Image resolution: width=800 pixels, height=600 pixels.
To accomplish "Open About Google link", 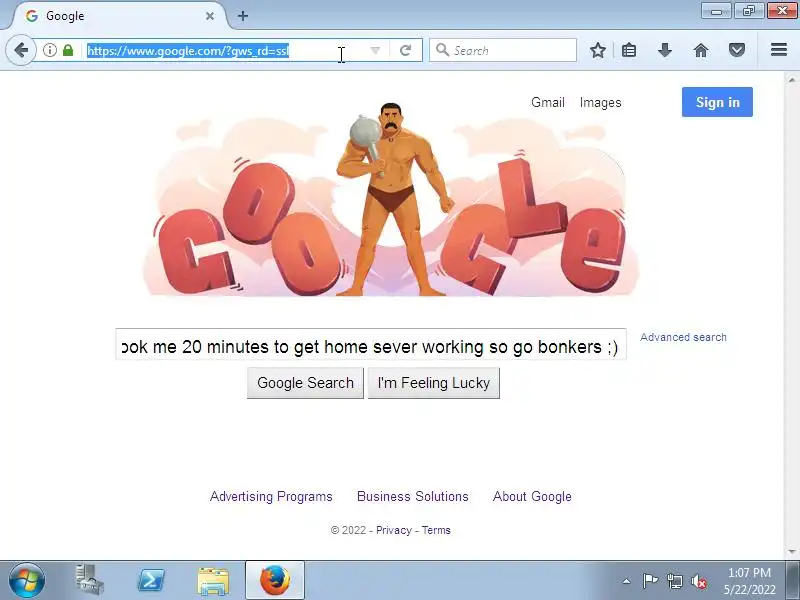I will [532, 496].
